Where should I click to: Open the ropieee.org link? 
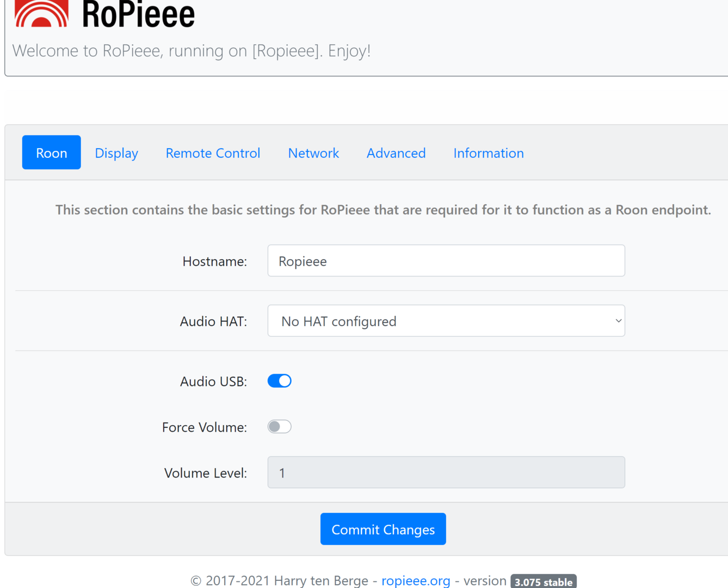click(416, 580)
